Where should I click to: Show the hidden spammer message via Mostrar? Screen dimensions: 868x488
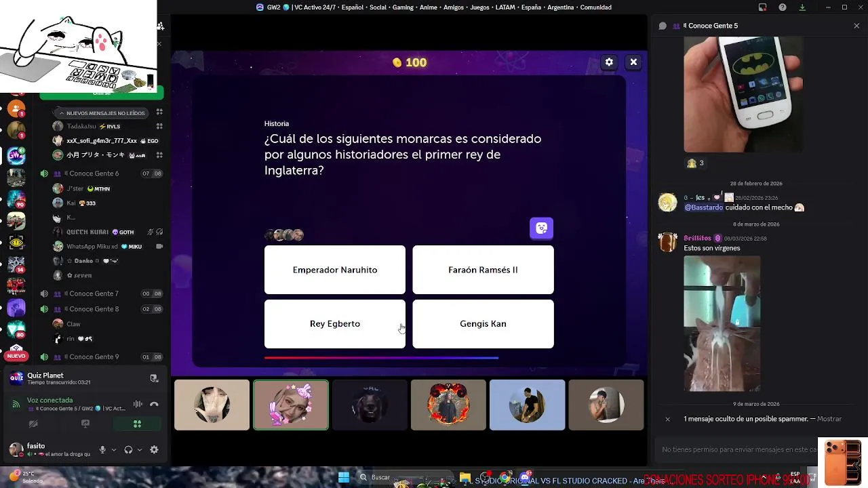[829, 419]
